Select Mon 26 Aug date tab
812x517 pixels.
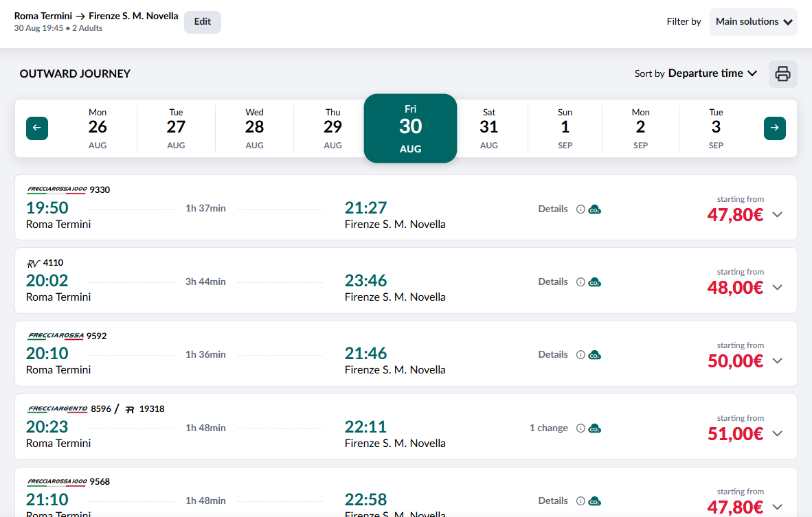point(98,128)
